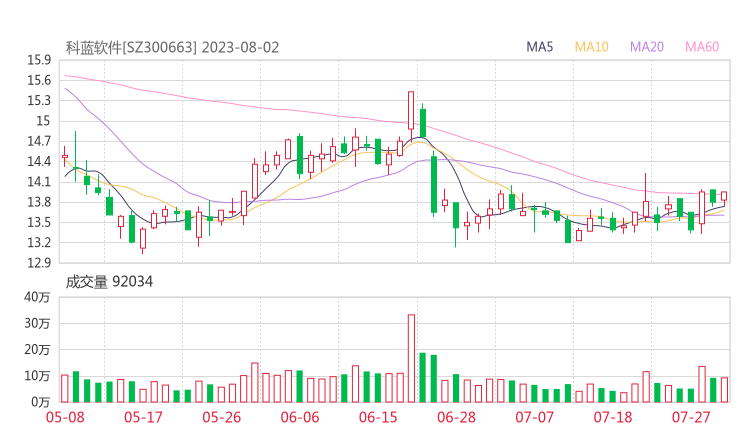Click the 05-17 date axis label
Viewport: 740px width, 440px height.
click(x=143, y=417)
